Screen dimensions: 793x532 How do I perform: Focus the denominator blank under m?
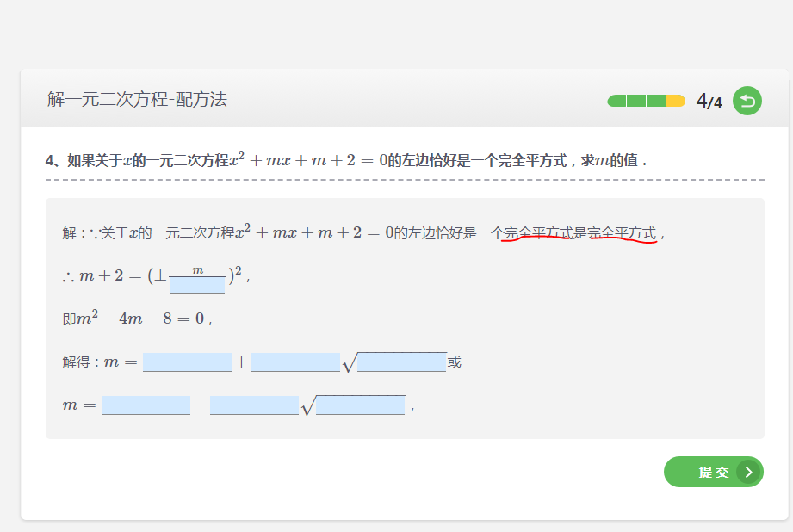pyautogui.click(x=197, y=285)
